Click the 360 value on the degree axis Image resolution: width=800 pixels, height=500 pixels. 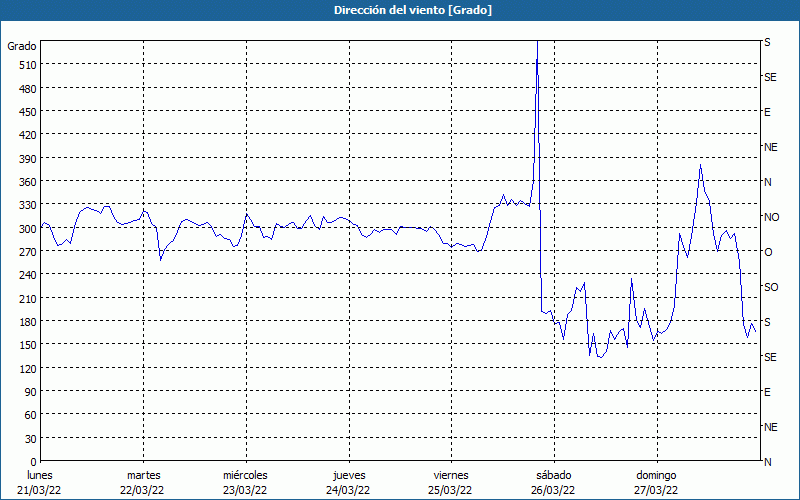pyautogui.click(x=27, y=182)
